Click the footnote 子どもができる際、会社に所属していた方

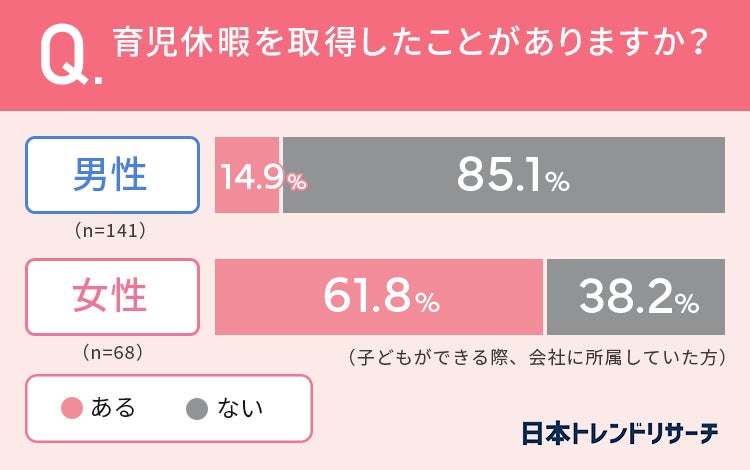536,357
